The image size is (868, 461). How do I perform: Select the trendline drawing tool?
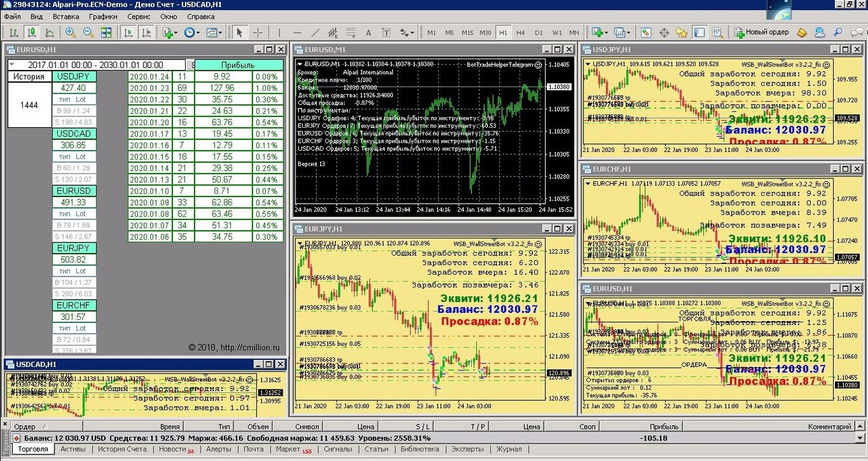tap(315, 32)
